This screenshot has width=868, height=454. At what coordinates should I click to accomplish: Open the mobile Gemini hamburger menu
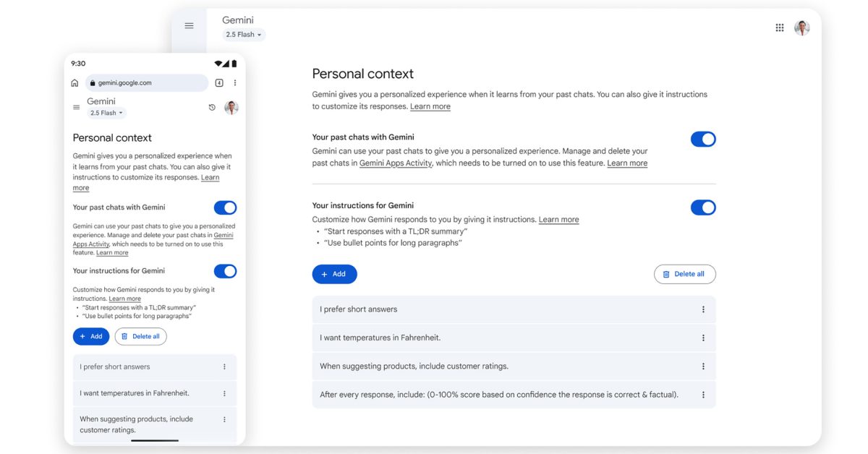(77, 108)
